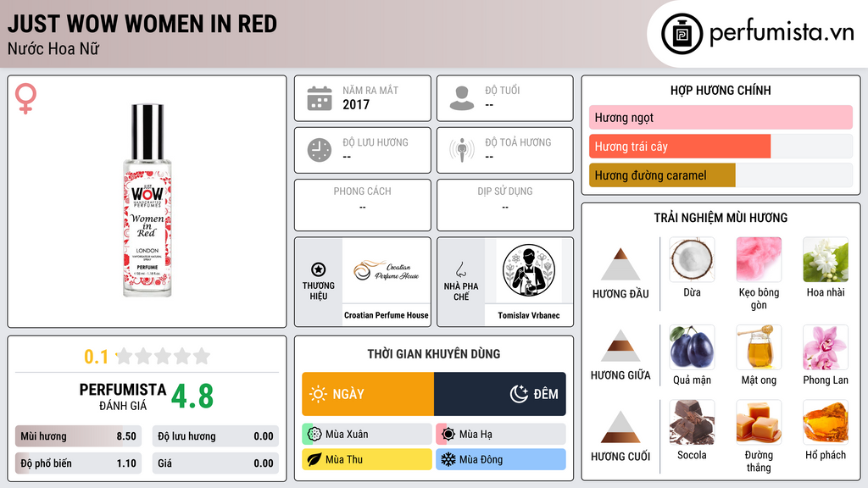Click the moon icon in the Đêm bar
868x488 pixels.
[519, 394]
